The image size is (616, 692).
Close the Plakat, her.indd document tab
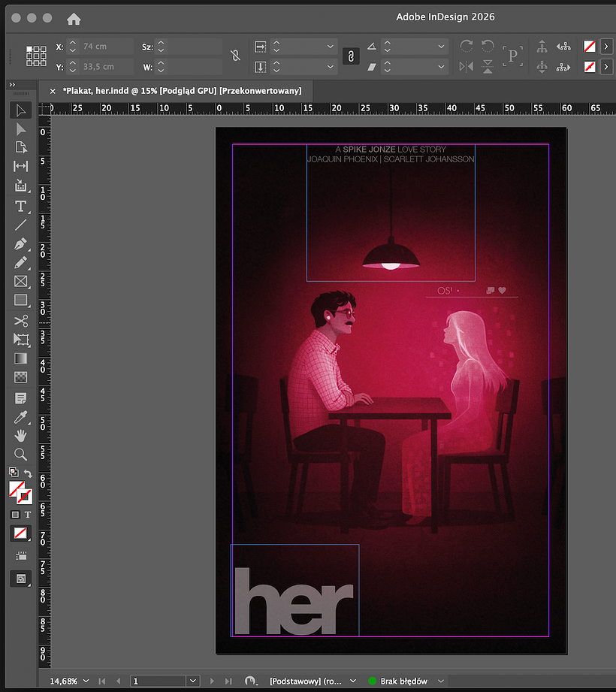click(52, 91)
